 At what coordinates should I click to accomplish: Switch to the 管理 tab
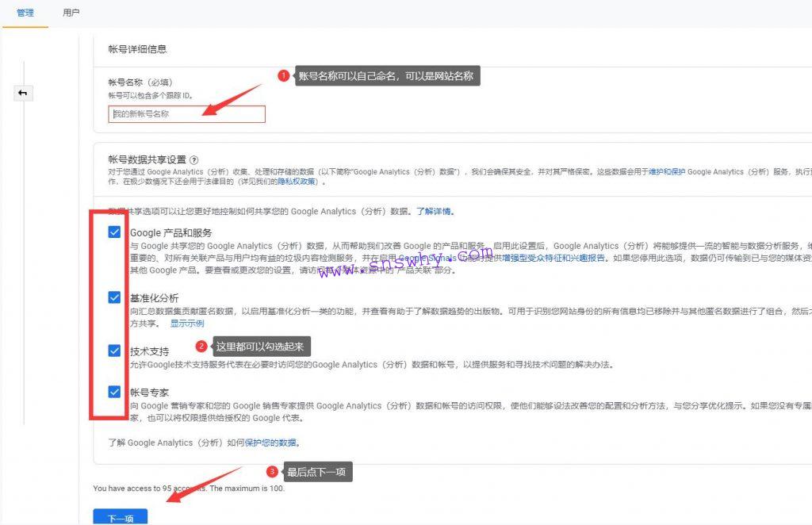25,13
